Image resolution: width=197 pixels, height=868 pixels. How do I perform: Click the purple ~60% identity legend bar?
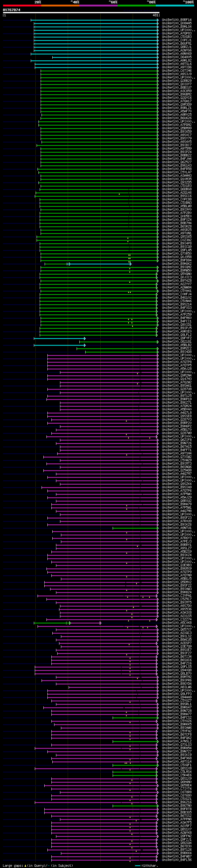[99, 6]
